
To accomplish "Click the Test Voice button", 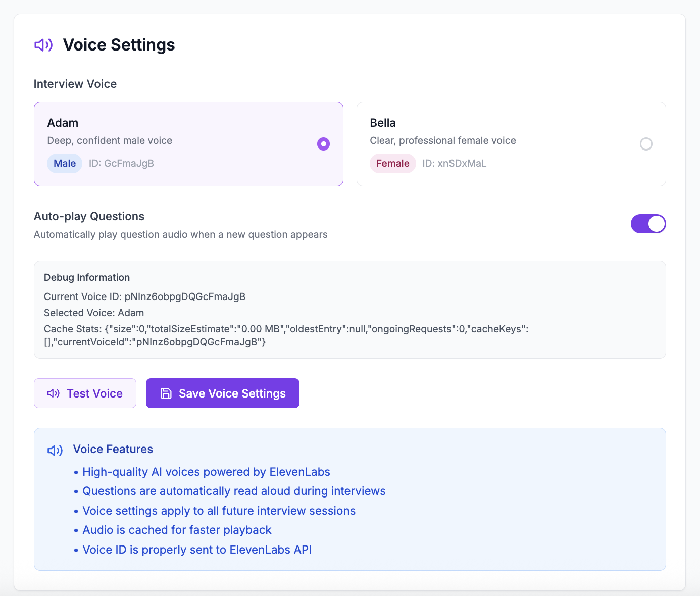I will pos(85,393).
